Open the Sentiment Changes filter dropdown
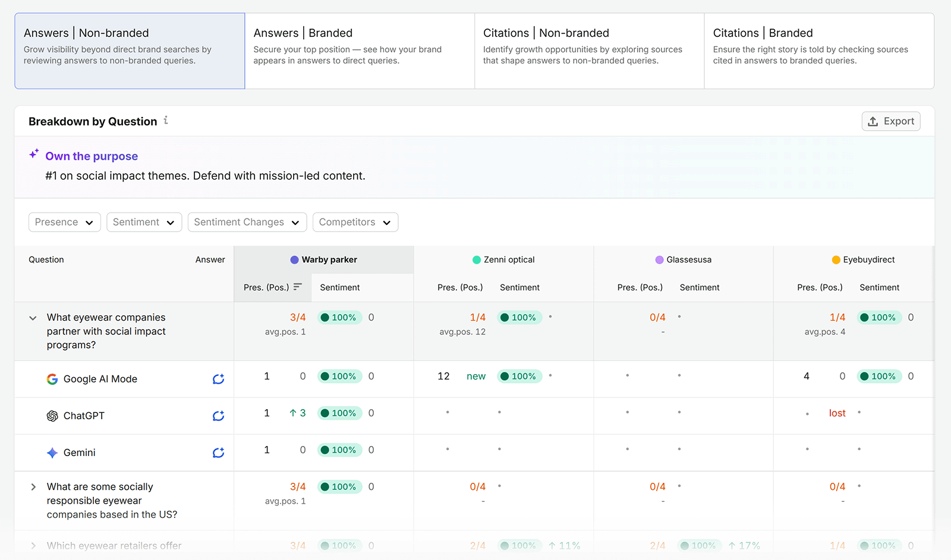This screenshot has height=560, width=951. pos(247,222)
